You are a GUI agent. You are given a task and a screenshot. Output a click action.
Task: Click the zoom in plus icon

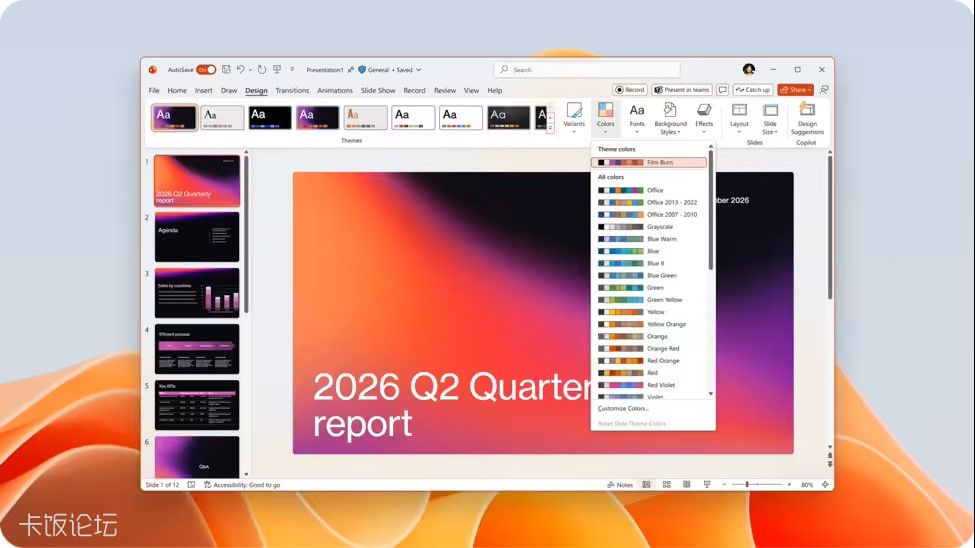click(x=789, y=485)
